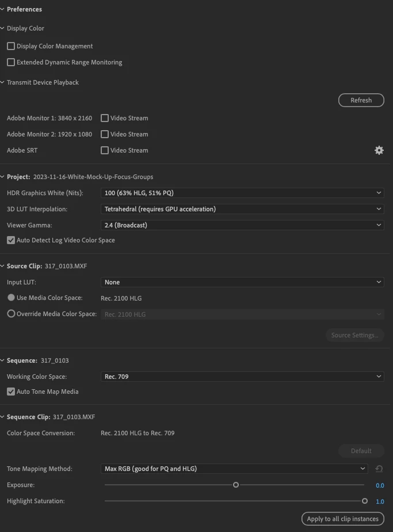Enable Display Color Management checkbox
The width and height of the screenshot is (393, 532).
[x=11, y=46]
